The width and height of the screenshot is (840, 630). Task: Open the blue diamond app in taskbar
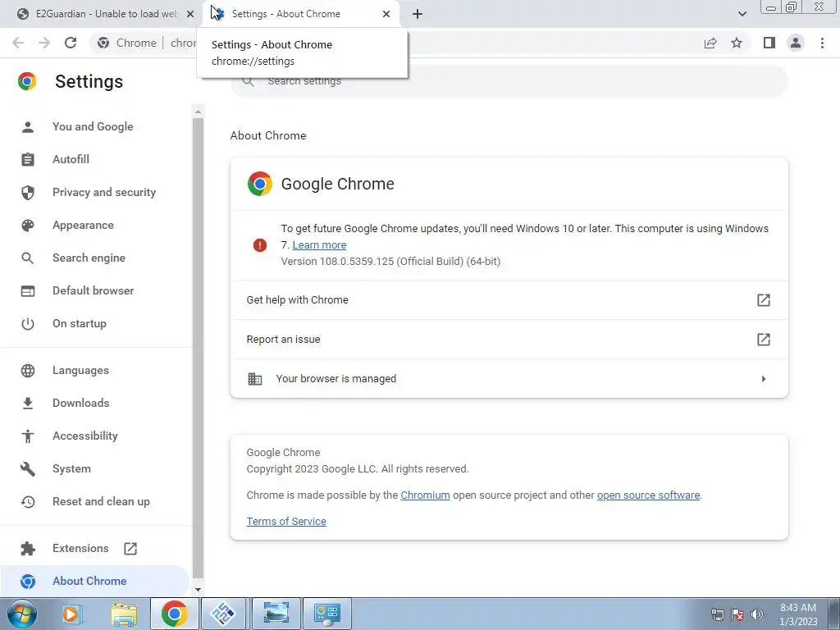(x=223, y=614)
